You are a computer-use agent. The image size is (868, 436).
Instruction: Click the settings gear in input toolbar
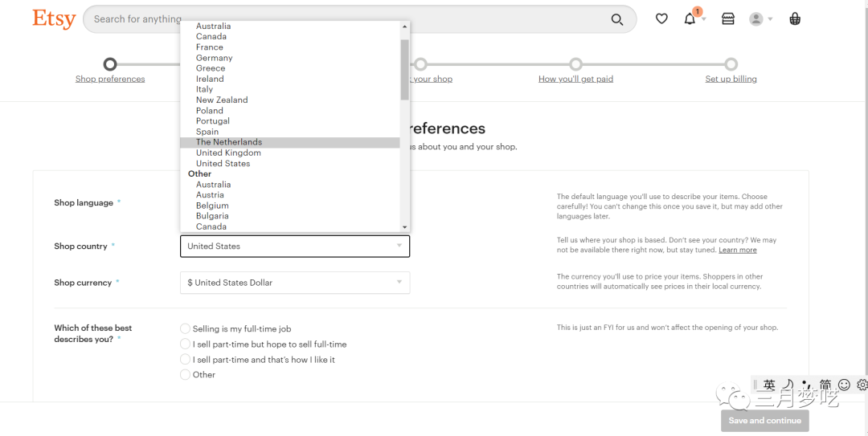[862, 385]
